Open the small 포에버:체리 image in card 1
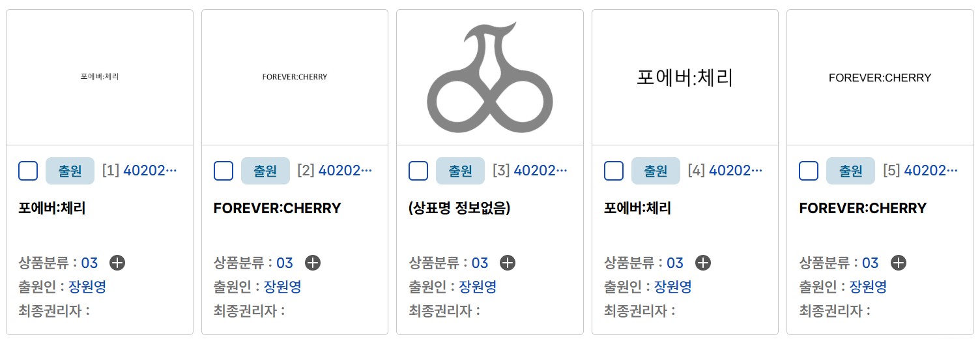Screen dimensions: 980x339 pos(100,76)
